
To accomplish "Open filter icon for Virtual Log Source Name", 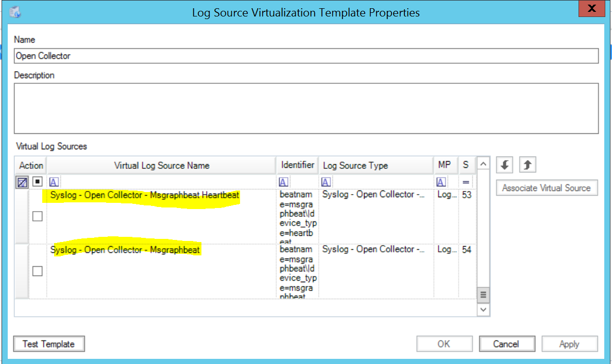I will click(54, 182).
